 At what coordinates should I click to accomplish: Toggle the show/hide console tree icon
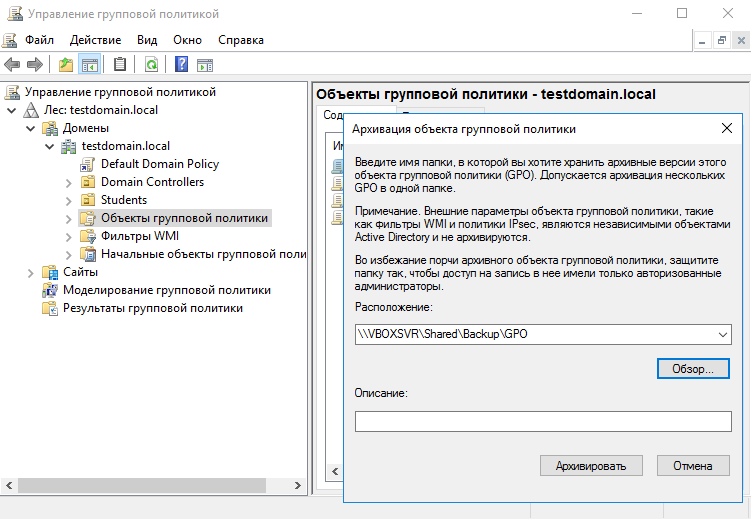[x=90, y=65]
